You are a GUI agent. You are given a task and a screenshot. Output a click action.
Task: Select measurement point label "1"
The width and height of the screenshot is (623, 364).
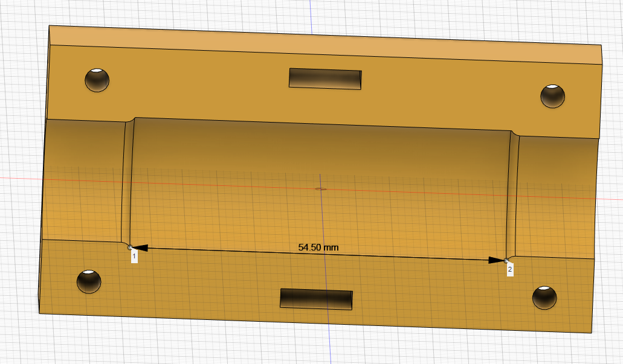click(134, 257)
